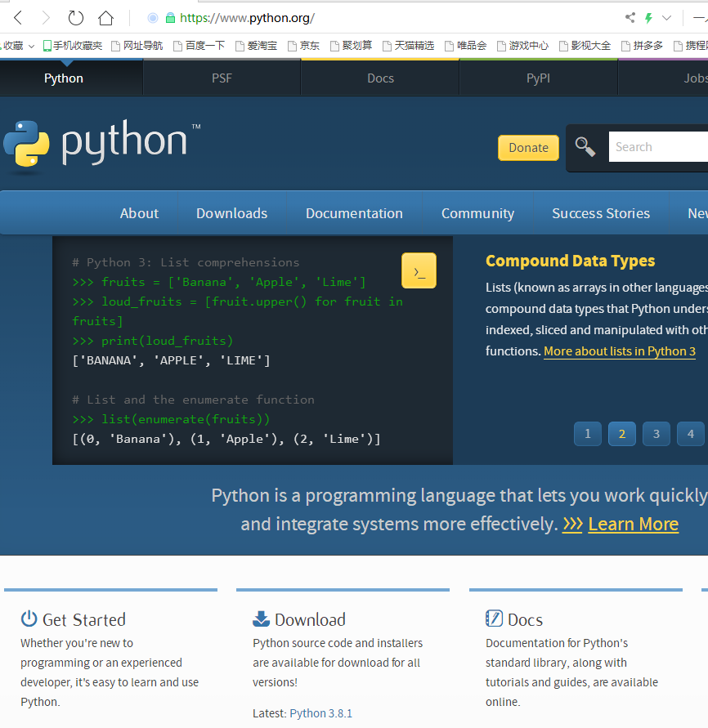Open the Python 3.8.1 latest link
Viewport: 708px width, 728px height.
tap(321, 713)
